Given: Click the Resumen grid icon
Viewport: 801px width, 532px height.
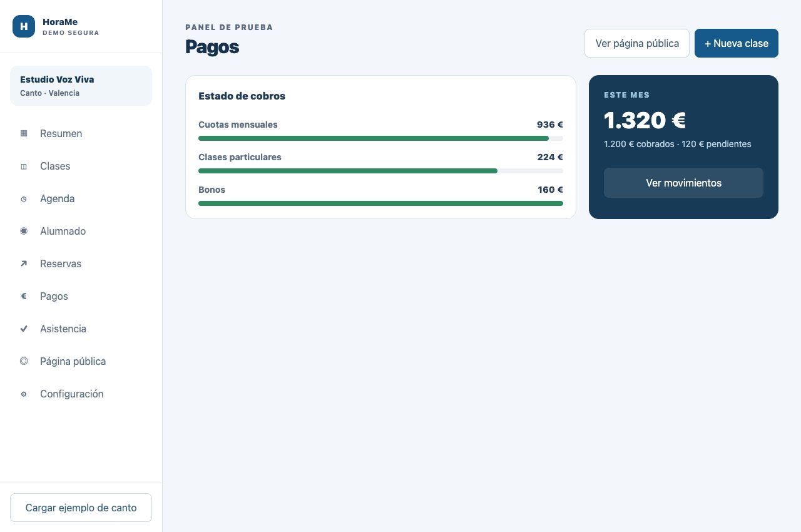Looking at the screenshot, I should (x=24, y=133).
